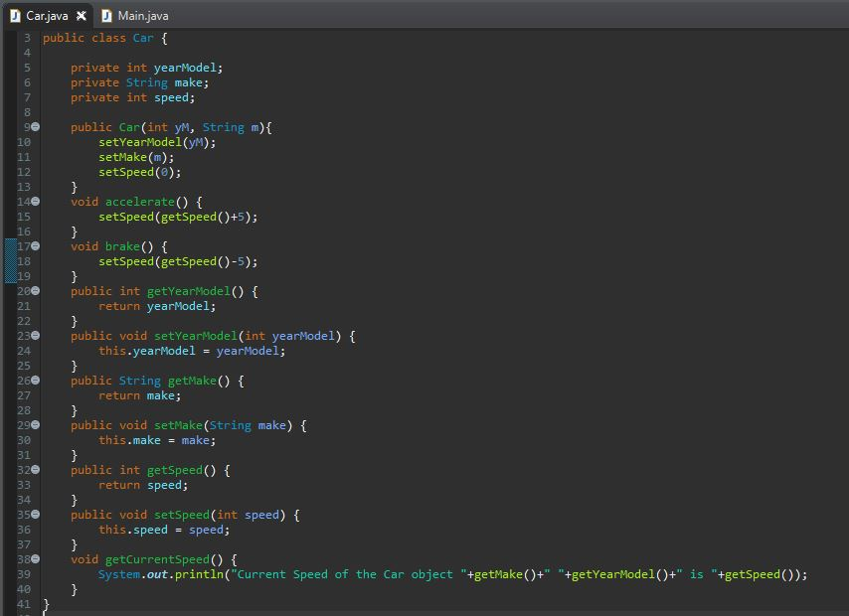Collapse the getMake method at line 26
The width and height of the screenshot is (849, 616).
[35, 380]
